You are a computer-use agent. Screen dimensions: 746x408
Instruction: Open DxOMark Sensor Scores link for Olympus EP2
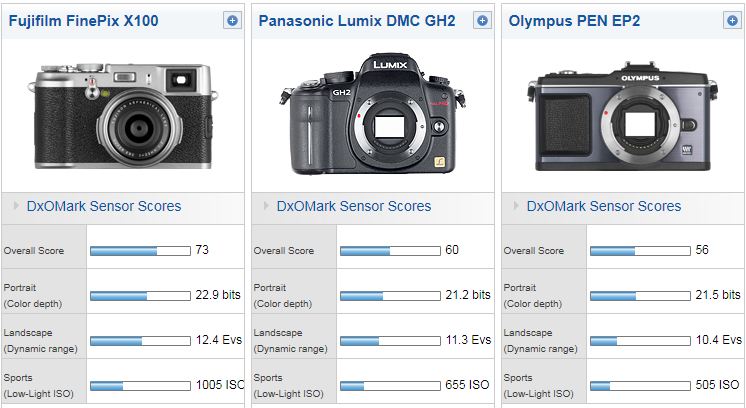604,206
